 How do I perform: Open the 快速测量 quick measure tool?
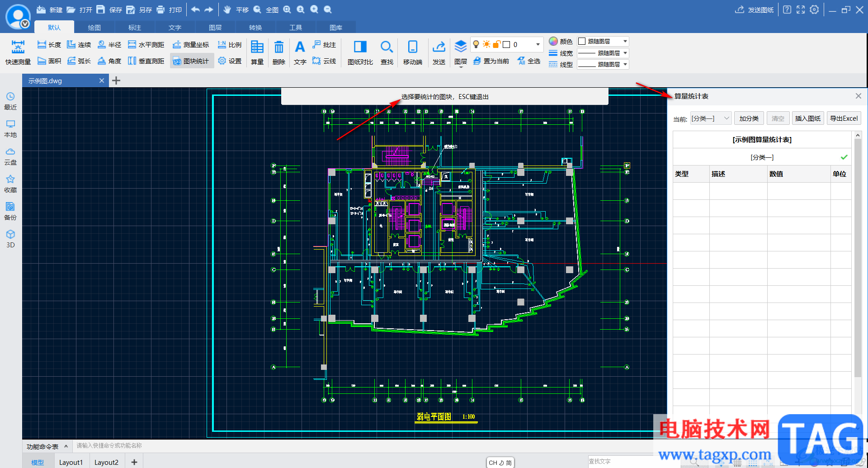coord(18,52)
